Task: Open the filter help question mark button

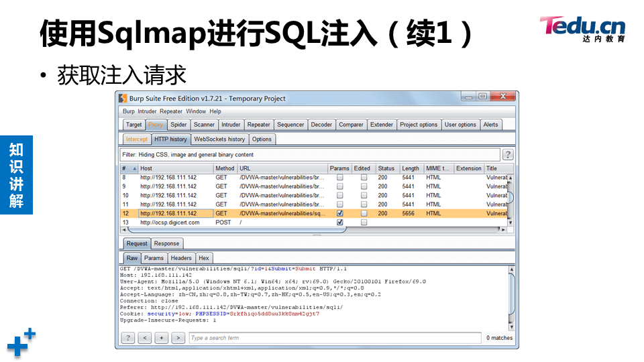Action: (508, 154)
